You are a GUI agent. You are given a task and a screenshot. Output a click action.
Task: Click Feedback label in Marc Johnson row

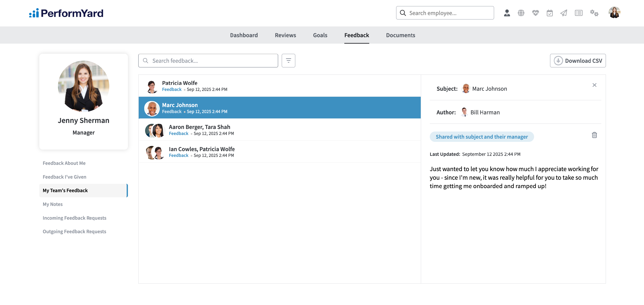(x=172, y=111)
